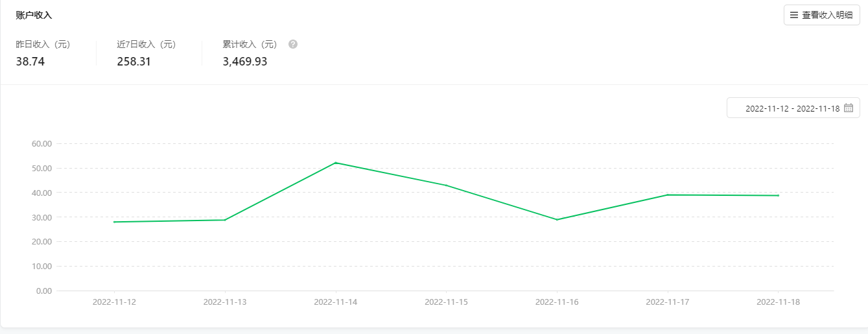Click the peak data point on 2022-11-14
This screenshot has width=868, height=334.
(x=336, y=163)
